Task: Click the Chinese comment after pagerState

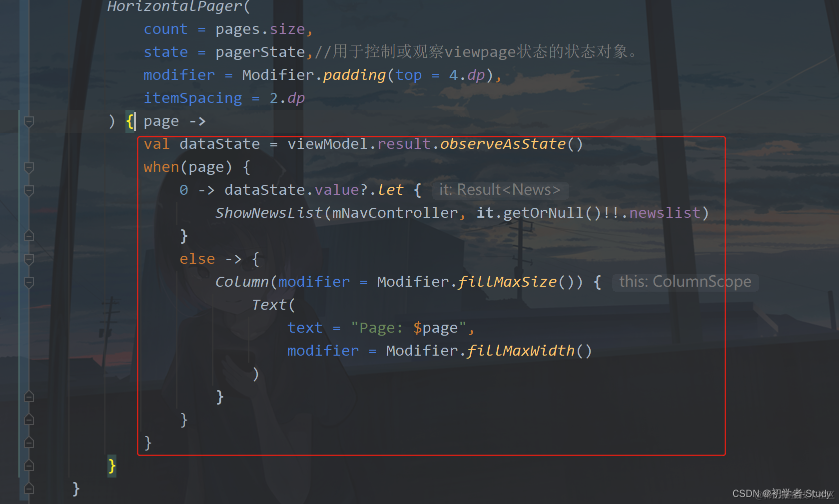Action: [x=477, y=51]
